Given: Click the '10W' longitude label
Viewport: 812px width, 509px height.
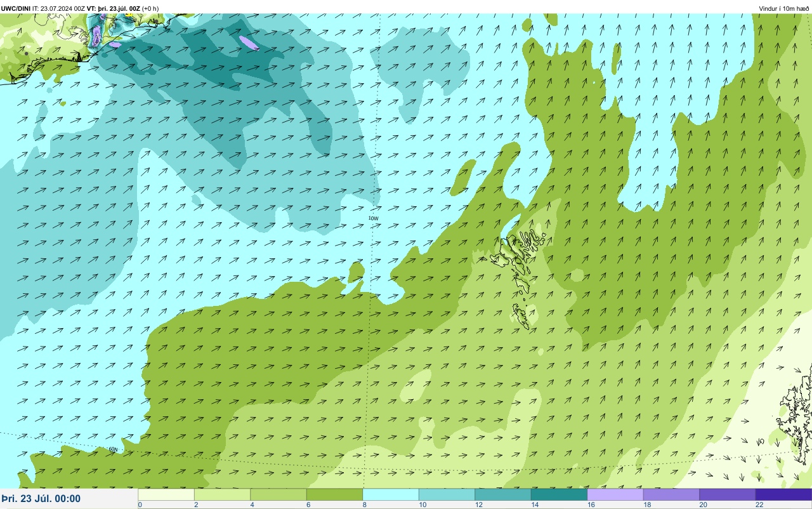Looking at the screenshot, I should [374, 218].
